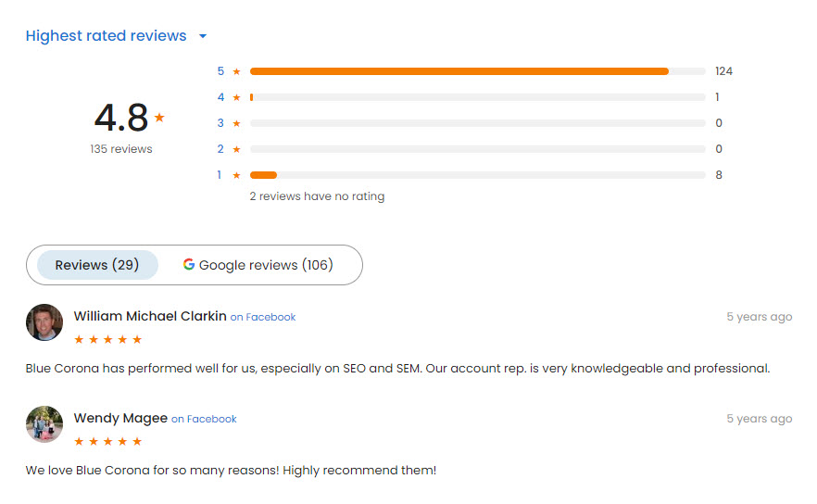Click William Michael Clarkin's five-star rating
817x504 pixels.
pyautogui.click(x=107, y=340)
